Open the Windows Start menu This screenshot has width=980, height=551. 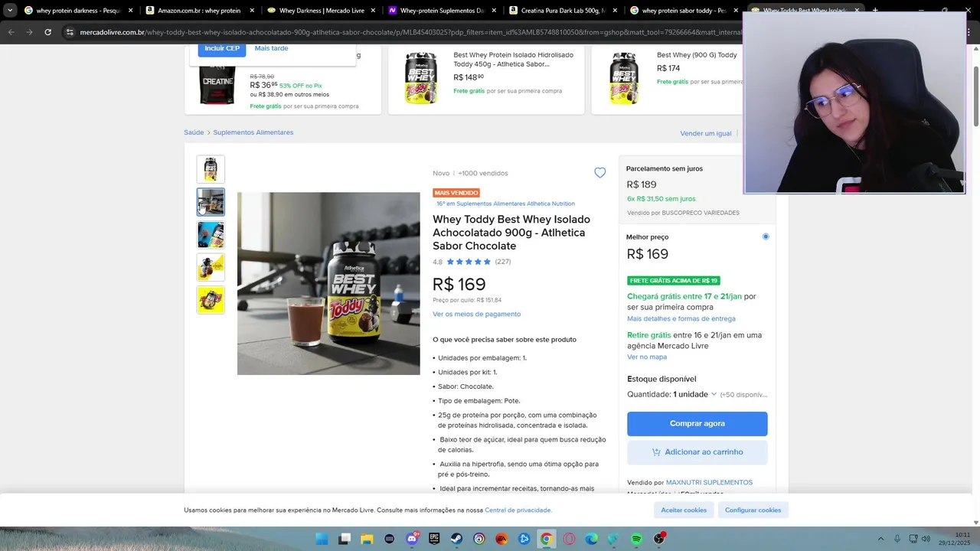pyautogui.click(x=322, y=539)
